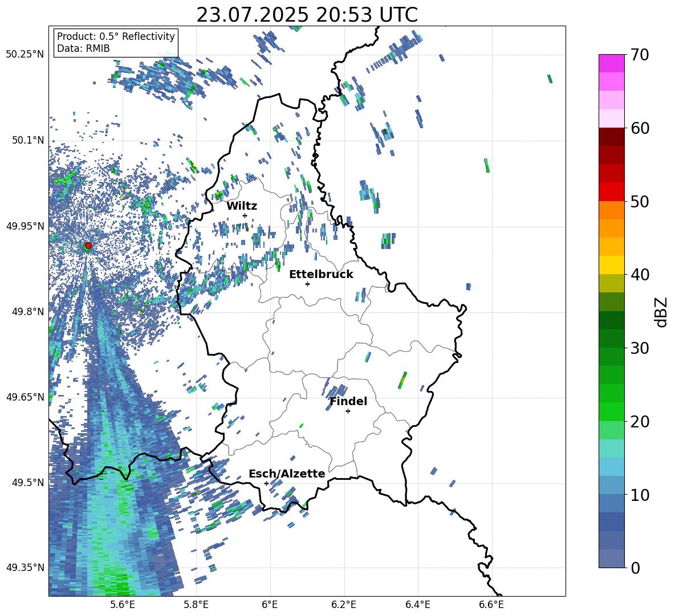Click the 20 value on the colorbar scale

(x=640, y=422)
